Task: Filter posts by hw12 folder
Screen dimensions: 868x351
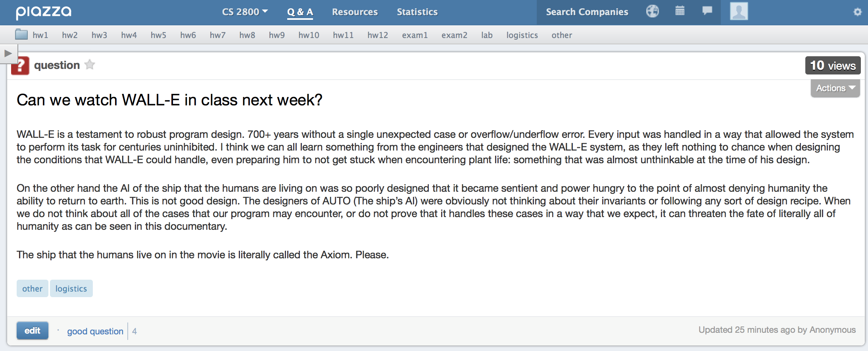Action: coord(377,35)
